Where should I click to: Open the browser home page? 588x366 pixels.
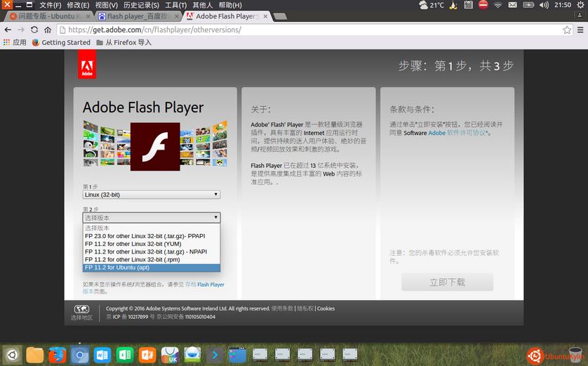point(48,30)
